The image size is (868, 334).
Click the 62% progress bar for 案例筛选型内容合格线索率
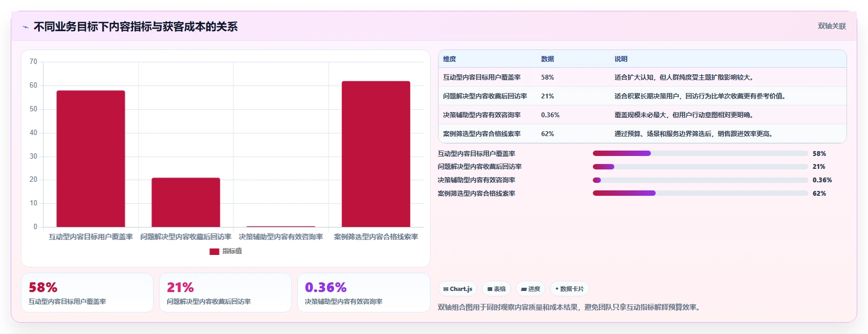(x=700, y=193)
